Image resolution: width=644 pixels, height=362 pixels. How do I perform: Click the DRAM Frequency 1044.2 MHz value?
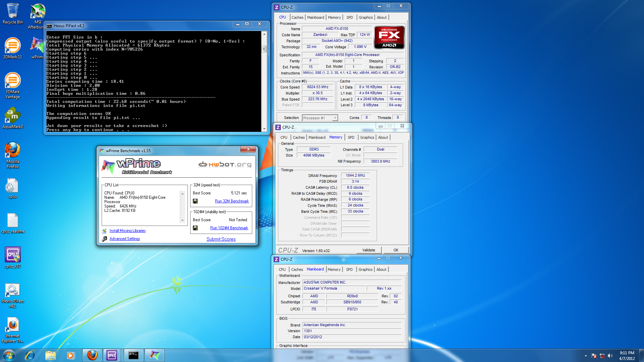[x=355, y=176]
